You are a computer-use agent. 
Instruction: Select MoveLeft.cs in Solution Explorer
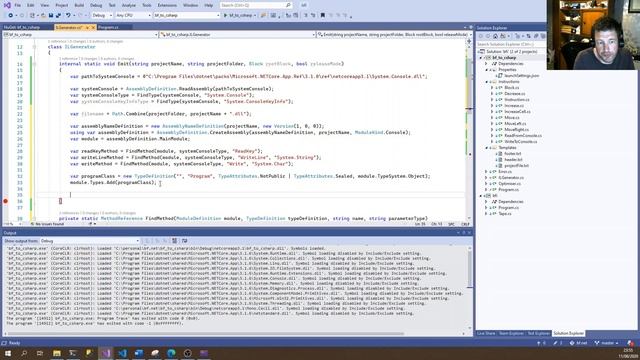click(x=515, y=123)
